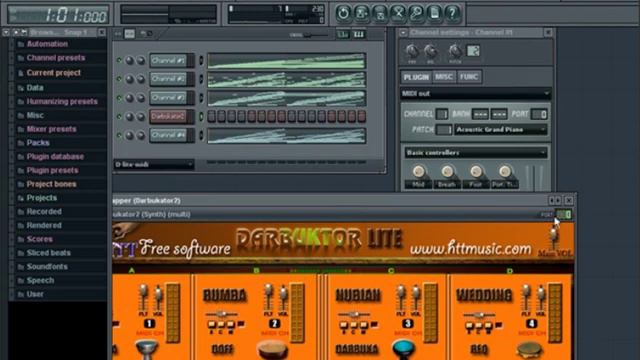Open the Acoustic Grand Piano patch dropdown

(500, 130)
